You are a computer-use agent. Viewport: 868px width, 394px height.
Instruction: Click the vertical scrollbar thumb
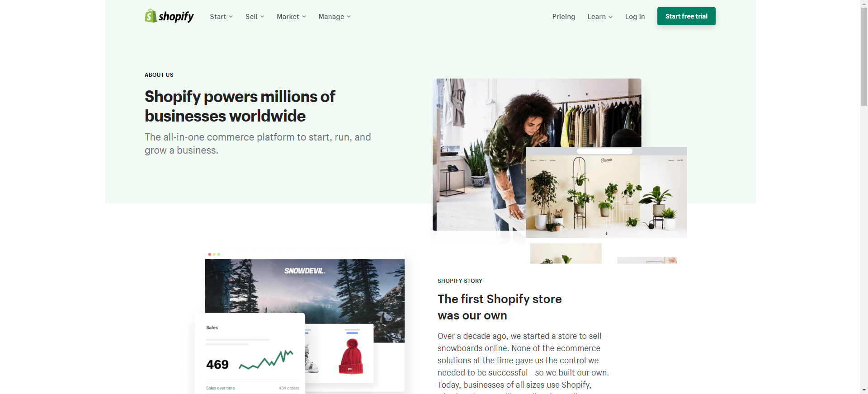point(864,56)
